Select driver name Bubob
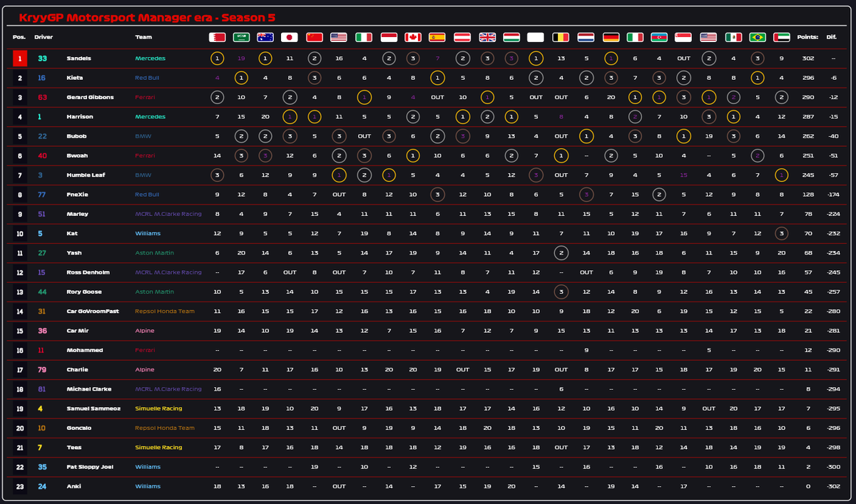 click(76, 136)
